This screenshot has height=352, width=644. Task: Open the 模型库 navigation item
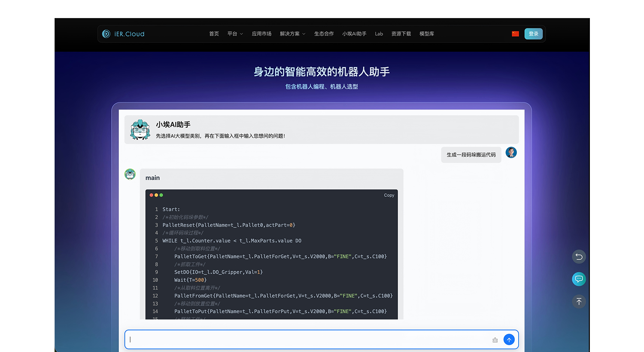pyautogui.click(x=427, y=34)
